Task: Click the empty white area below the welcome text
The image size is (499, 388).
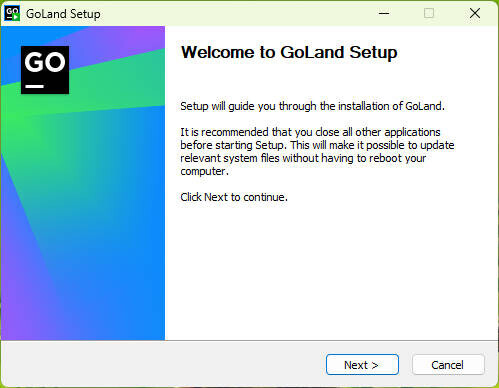Action: click(332, 270)
